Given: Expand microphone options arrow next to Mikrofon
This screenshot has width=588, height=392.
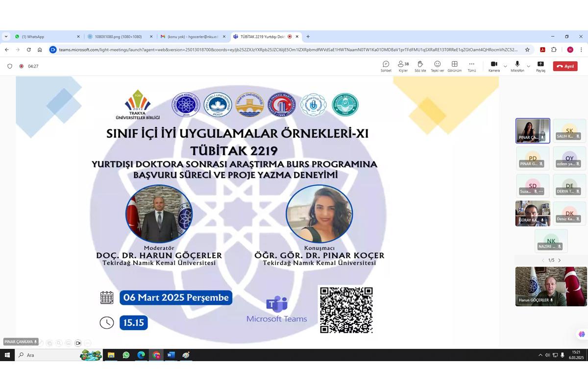Looking at the screenshot, I should (x=528, y=66).
